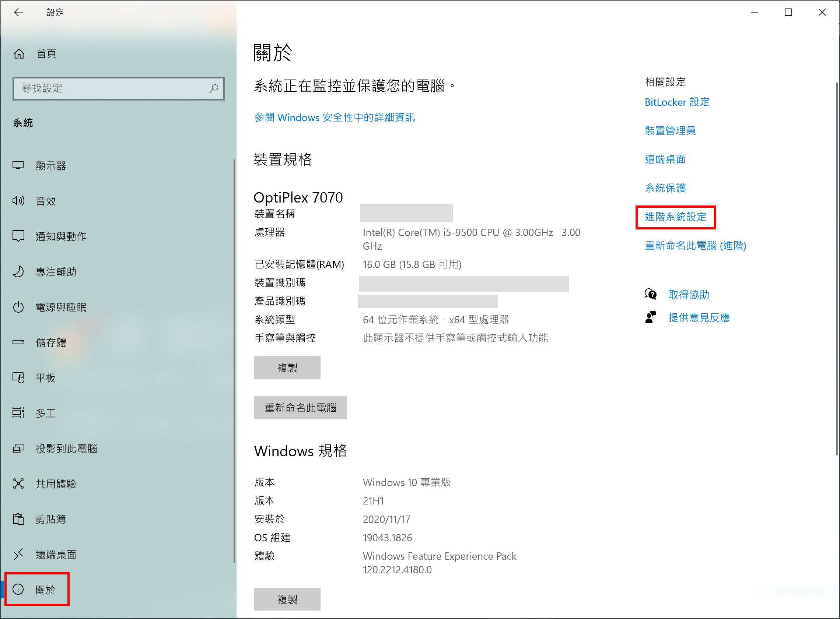Click the Shared experiences icon

[18, 484]
